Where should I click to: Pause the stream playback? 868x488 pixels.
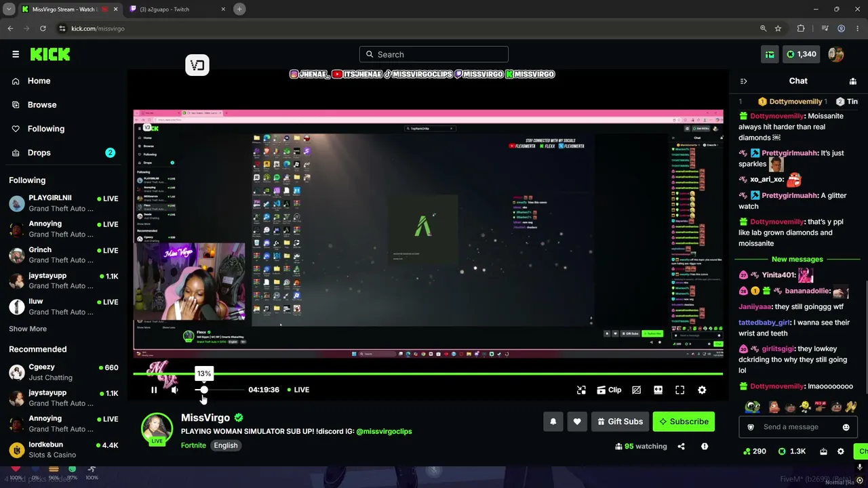154,390
